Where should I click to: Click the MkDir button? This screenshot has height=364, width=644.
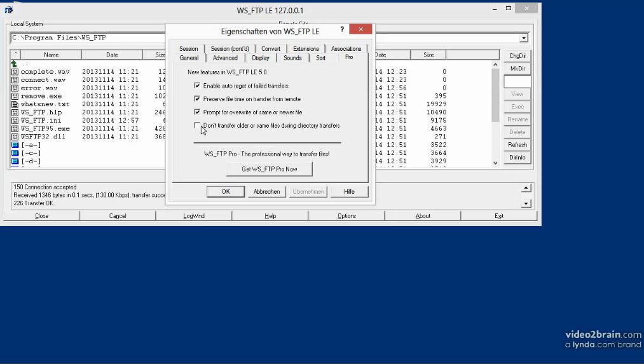(x=517, y=69)
